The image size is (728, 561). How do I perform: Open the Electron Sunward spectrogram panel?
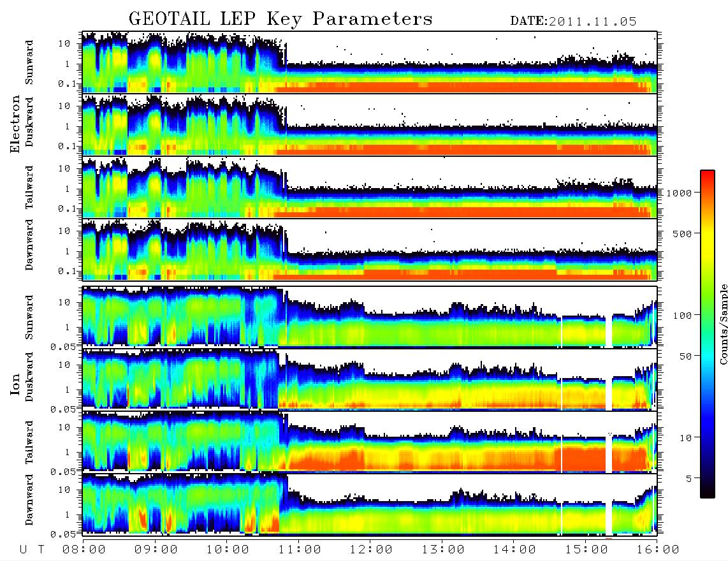pos(370,62)
